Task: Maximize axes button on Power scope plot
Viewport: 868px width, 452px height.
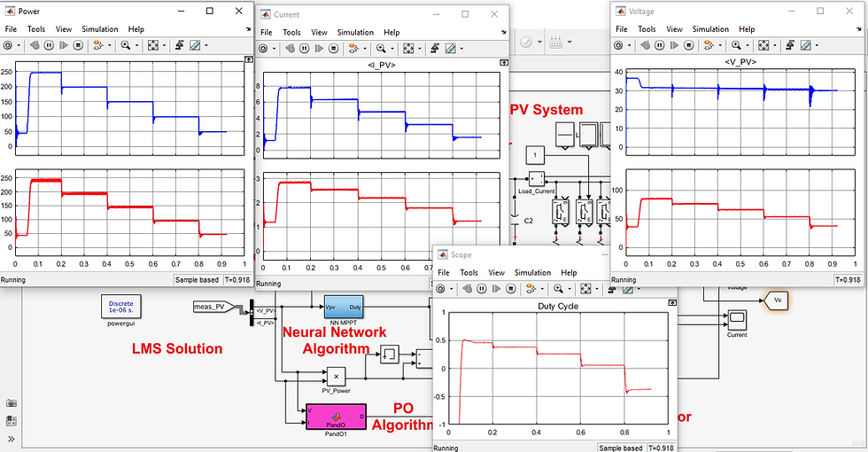Action: (x=249, y=59)
